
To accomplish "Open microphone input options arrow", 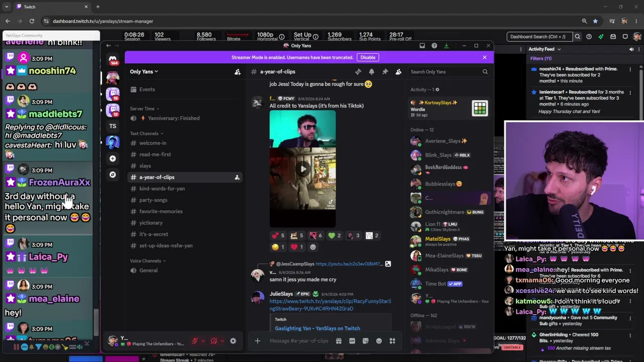I will pyautogui.click(x=203, y=341).
